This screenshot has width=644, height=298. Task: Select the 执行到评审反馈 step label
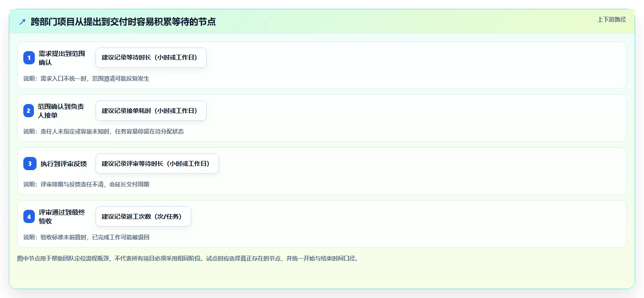pos(64,164)
